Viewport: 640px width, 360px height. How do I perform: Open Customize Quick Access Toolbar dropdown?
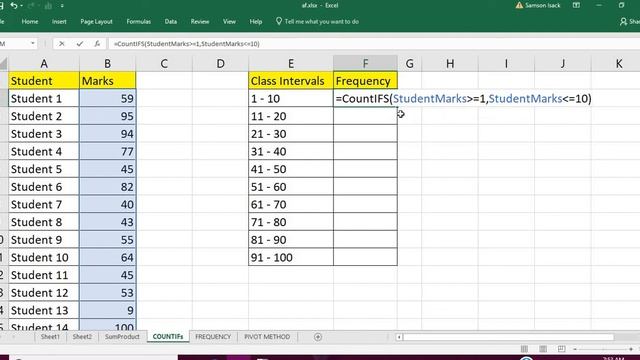pyautogui.click(x=62, y=6)
